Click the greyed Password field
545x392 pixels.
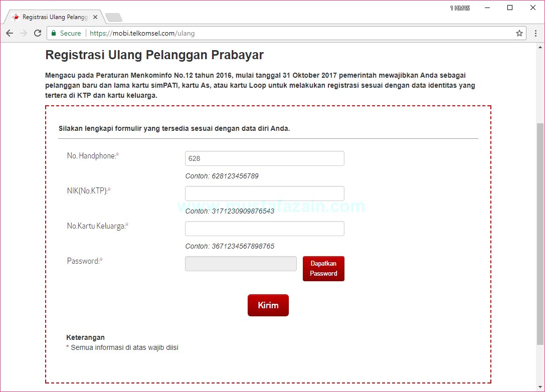coord(241,264)
